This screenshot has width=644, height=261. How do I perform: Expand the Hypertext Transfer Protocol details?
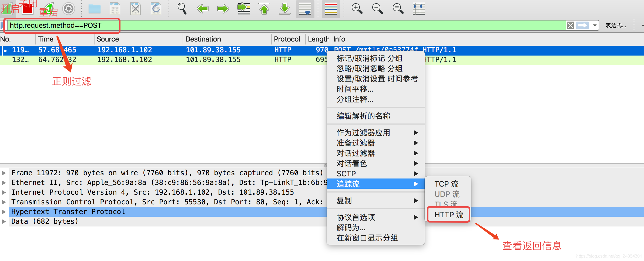click(4, 212)
